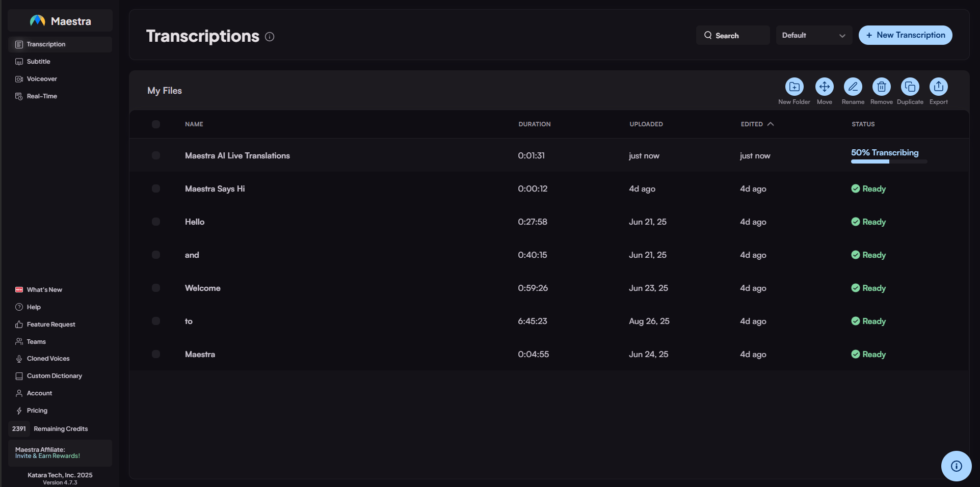The height and width of the screenshot is (487, 980).
Task: Click the info icon beside Transcriptions title
Action: click(270, 37)
